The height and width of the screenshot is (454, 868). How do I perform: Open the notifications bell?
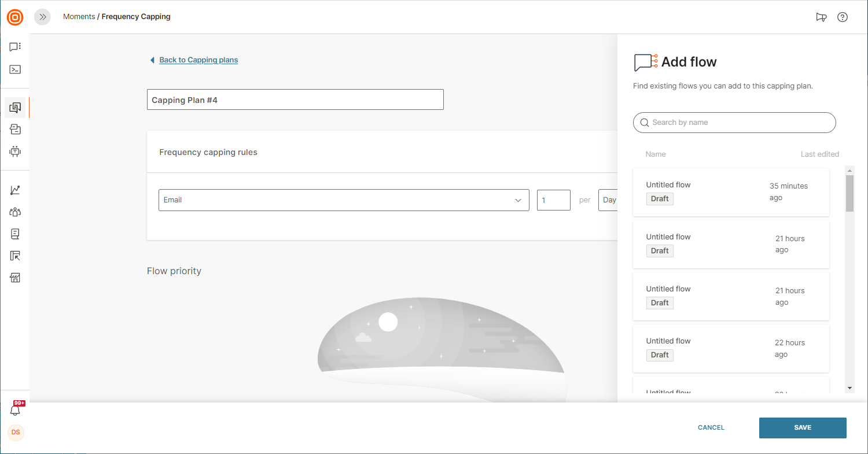pos(16,410)
